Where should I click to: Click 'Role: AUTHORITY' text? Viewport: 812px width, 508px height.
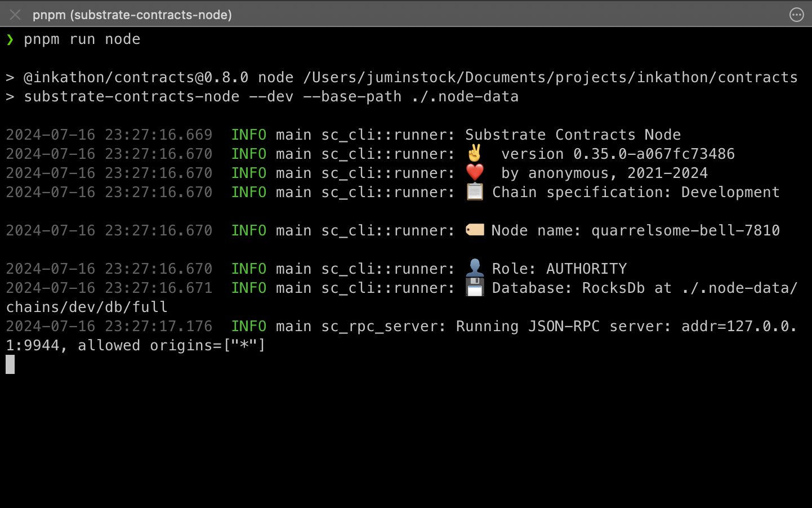pos(559,269)
